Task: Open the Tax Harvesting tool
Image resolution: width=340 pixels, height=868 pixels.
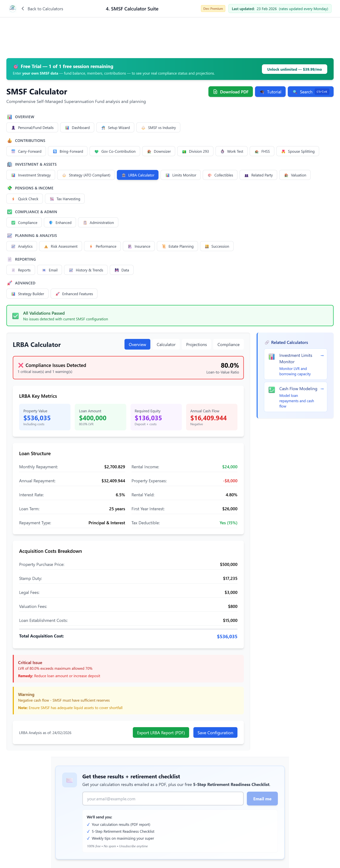Action: [x=65, y=199]
